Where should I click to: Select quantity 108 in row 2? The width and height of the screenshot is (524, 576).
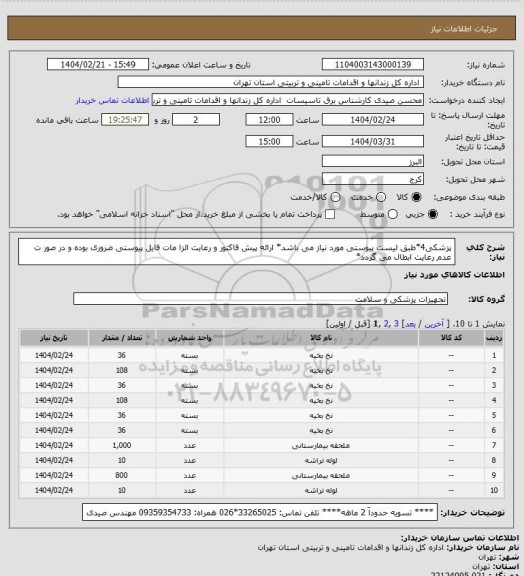click(x=122, y=370)
